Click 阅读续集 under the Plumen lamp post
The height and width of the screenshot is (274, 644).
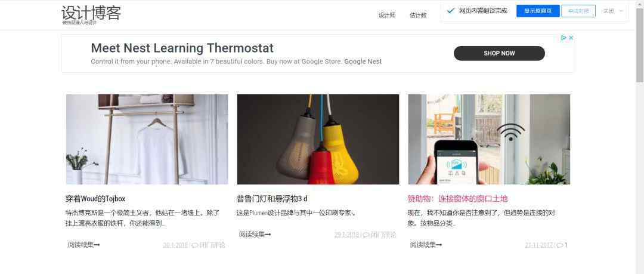coord(255,235)
